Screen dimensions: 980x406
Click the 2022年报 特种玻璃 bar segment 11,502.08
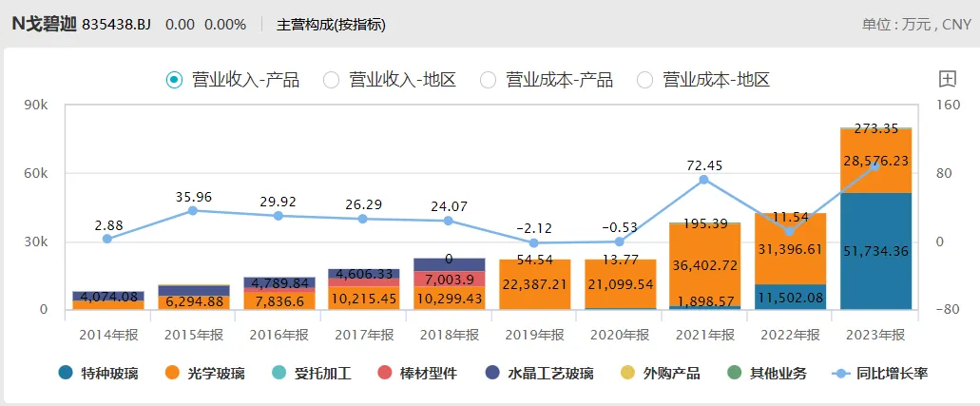790,297
